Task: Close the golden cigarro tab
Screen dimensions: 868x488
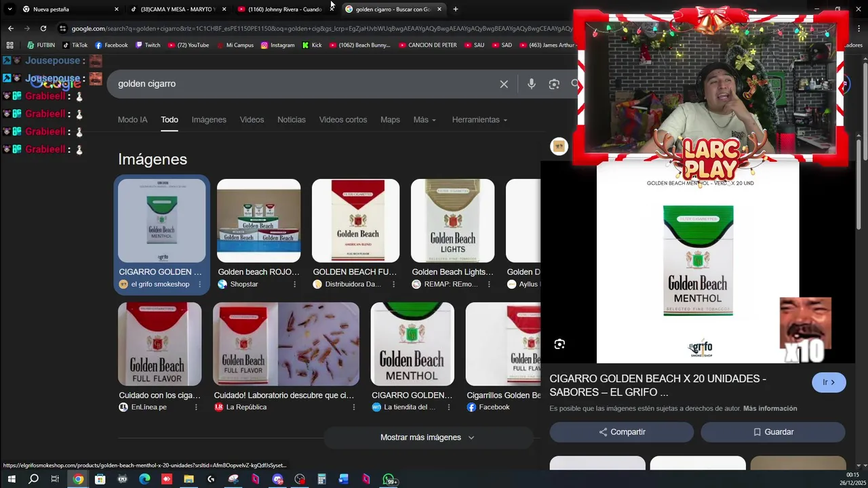Action: [439, 9]
